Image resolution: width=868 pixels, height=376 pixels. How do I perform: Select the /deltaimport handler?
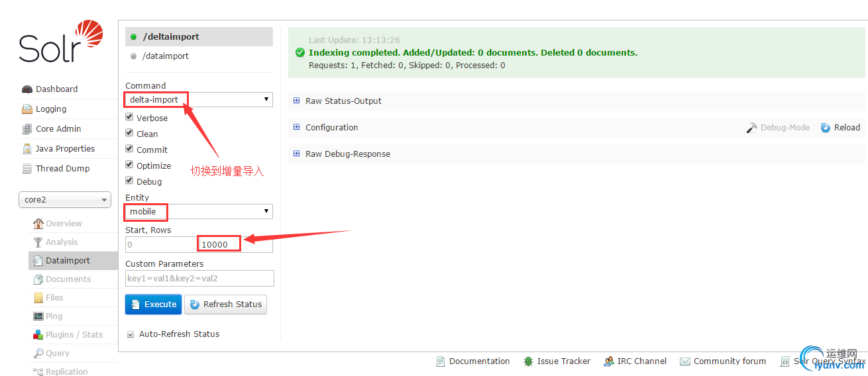199,37
